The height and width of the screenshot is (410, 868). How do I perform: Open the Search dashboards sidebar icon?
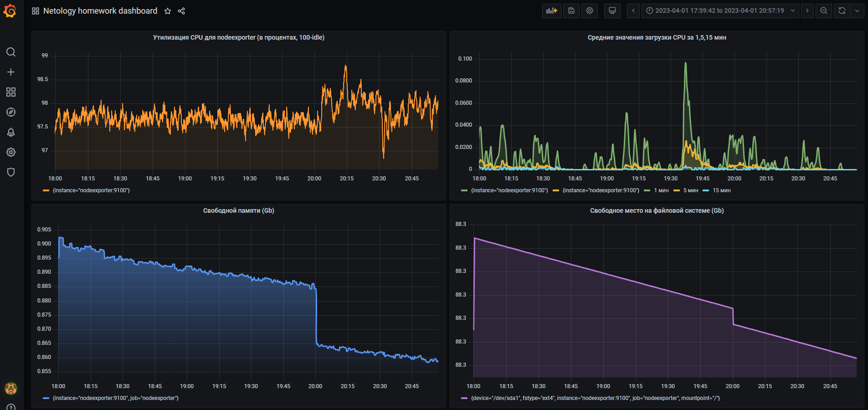(10, 52)
